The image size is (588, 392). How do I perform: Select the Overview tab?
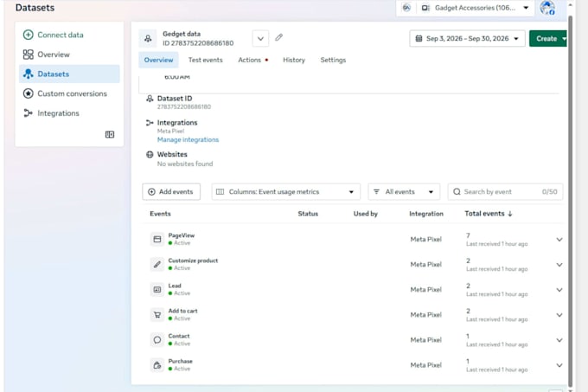158,60
